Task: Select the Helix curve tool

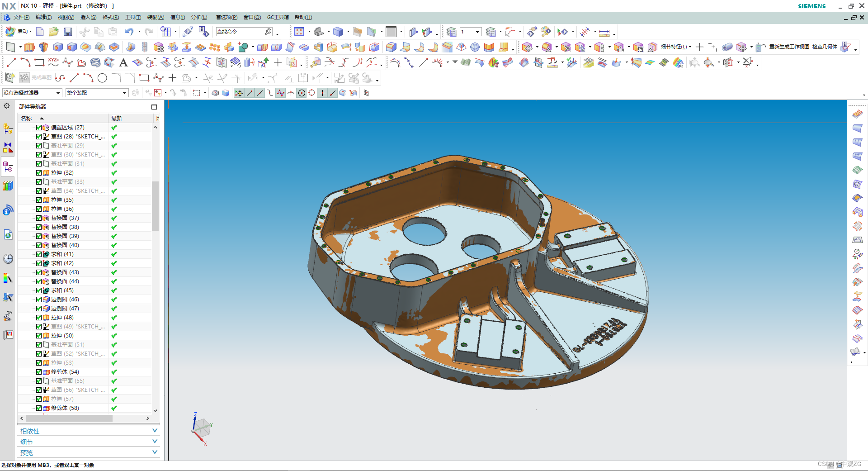Action: coord(96,62)
